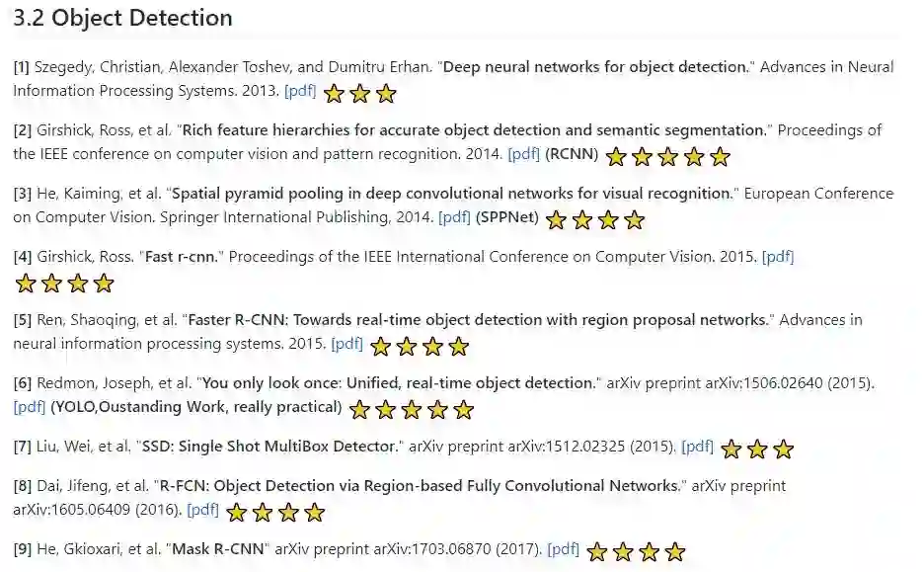Open the Faster R-CNN pdf link

[x=347, y=344]
